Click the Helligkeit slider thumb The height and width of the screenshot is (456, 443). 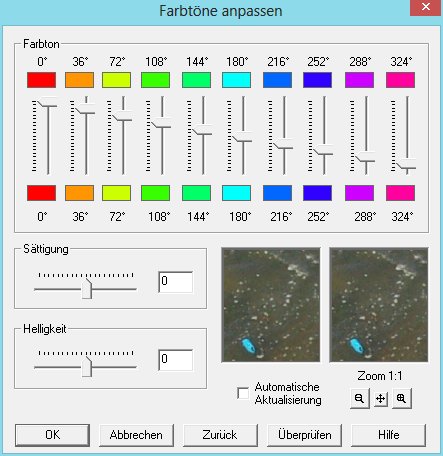pos(87,367)
